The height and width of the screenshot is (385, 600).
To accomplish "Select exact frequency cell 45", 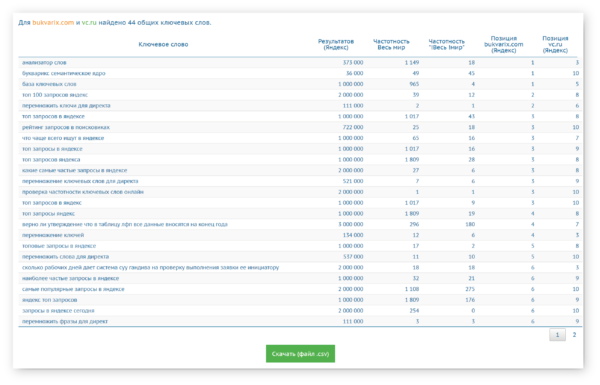I will click(471, 73).
